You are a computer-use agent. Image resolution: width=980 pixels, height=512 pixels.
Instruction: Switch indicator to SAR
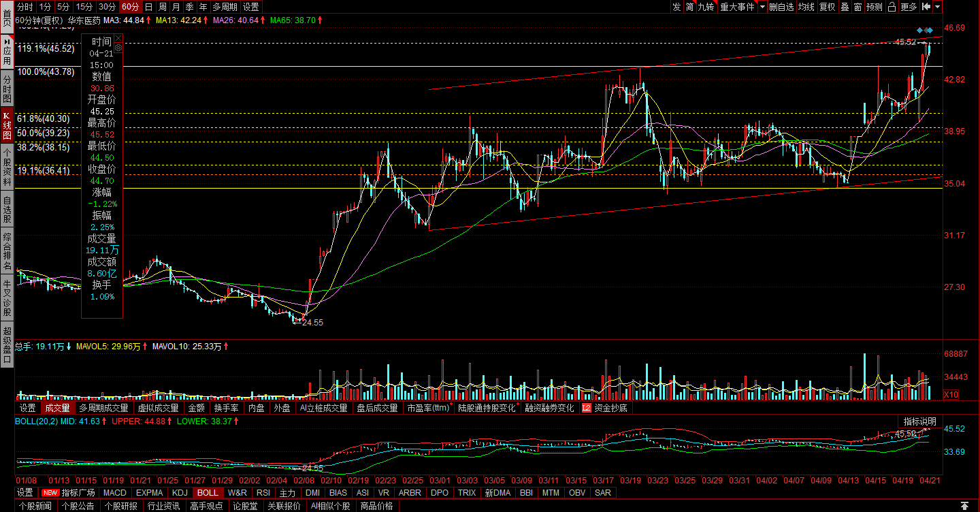[603, 493]
